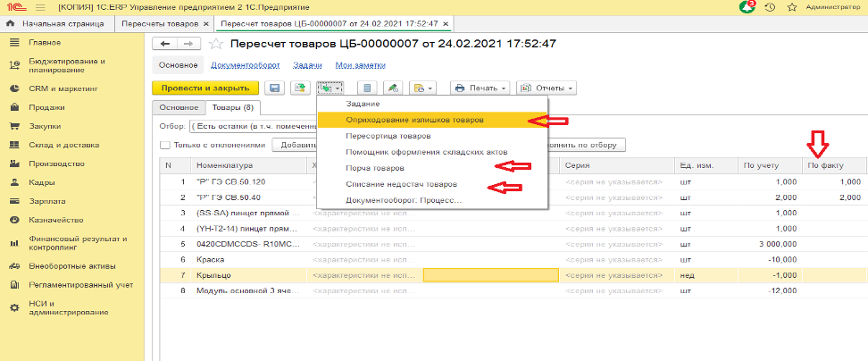
Task: Open Производство section in sidebar
Action: (56, 164)
